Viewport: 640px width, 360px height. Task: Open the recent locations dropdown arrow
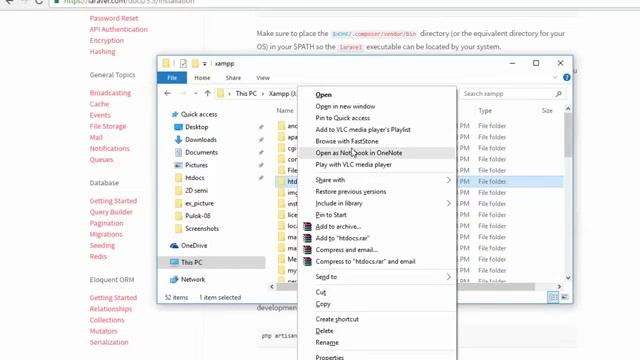click(x=196, y=93)
